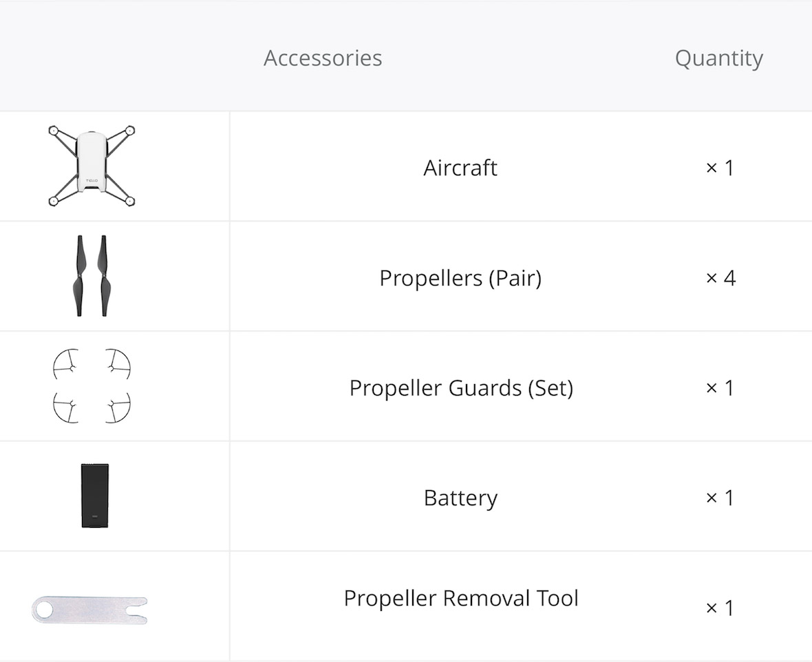Select × 1 quantity for Propeller Guards
The height and width of the screenshot is (662, 812).
pyautogui.click(x=720, y=388)
